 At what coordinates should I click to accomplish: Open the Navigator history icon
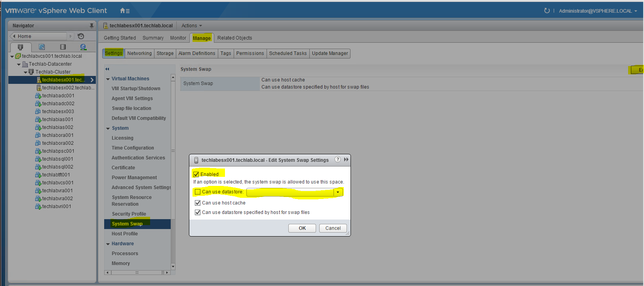tap(81, 36)
